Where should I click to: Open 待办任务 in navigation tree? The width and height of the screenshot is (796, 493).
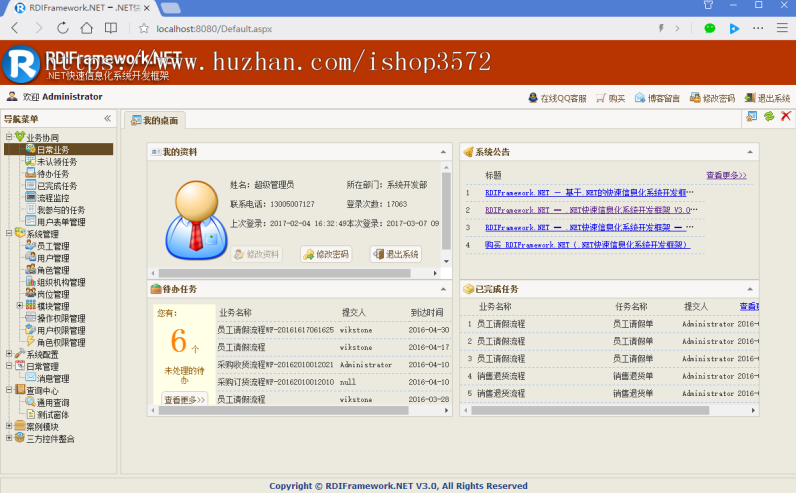[53, 174]
